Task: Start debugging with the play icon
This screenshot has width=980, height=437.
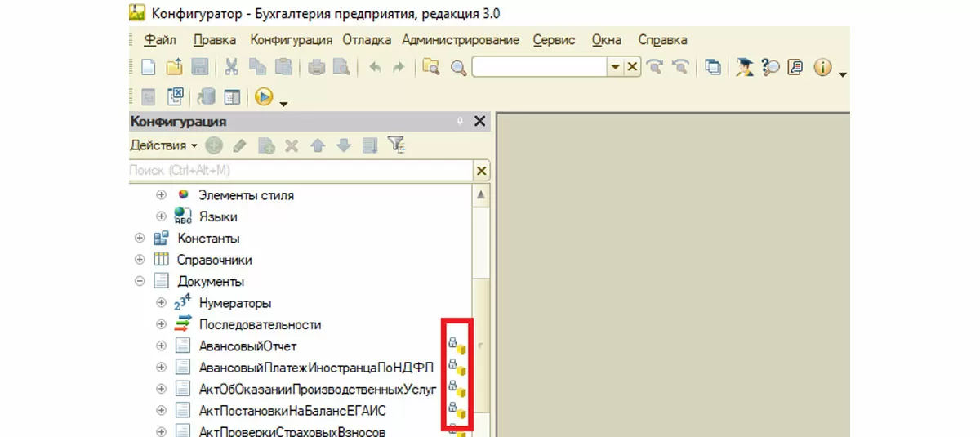Action: 263,97
